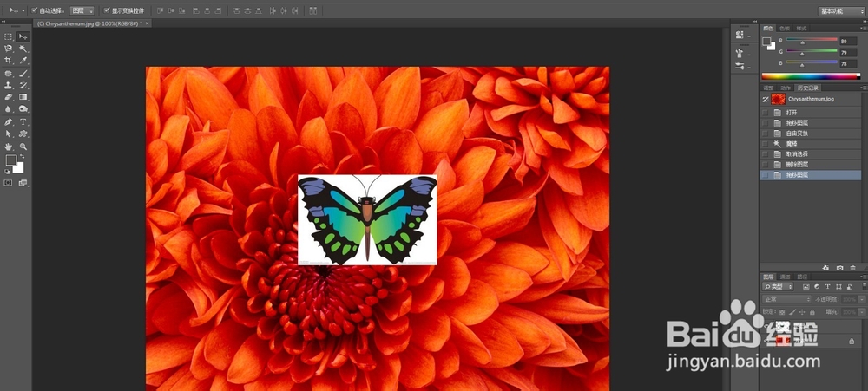Lock transparent pixels in Layers panel
The width and height of the screenshot is (868, 391).
tap(782, 312)
